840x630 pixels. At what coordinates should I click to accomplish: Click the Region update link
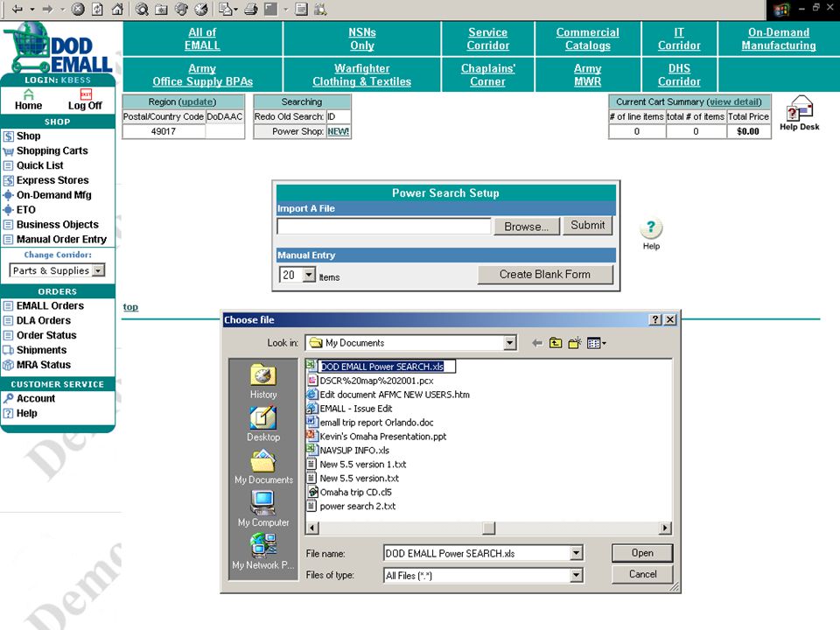pos(197,101)
